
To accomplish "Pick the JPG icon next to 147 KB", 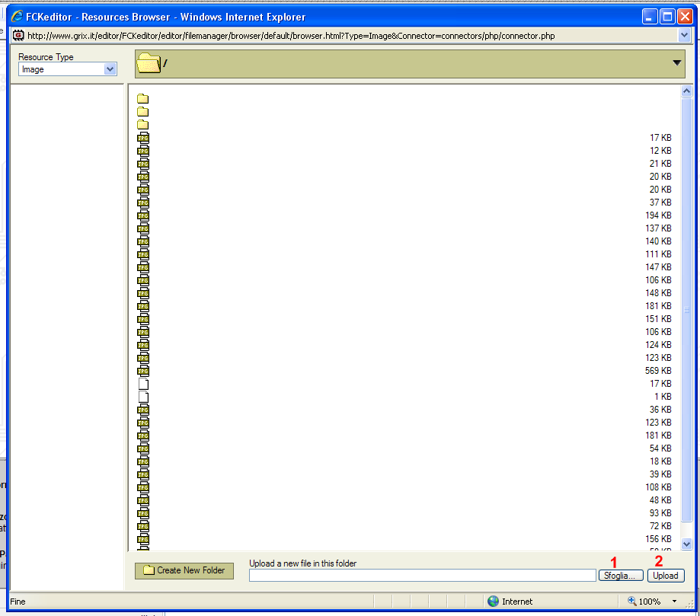I will tap(143, 267).
